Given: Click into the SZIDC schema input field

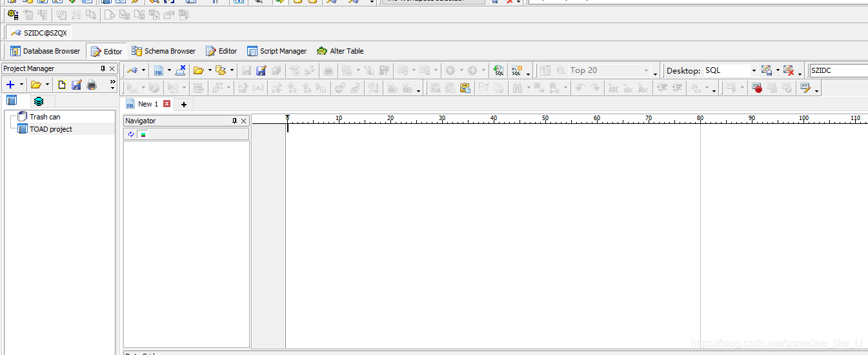Looking at the screenshot, I should 838,70.
